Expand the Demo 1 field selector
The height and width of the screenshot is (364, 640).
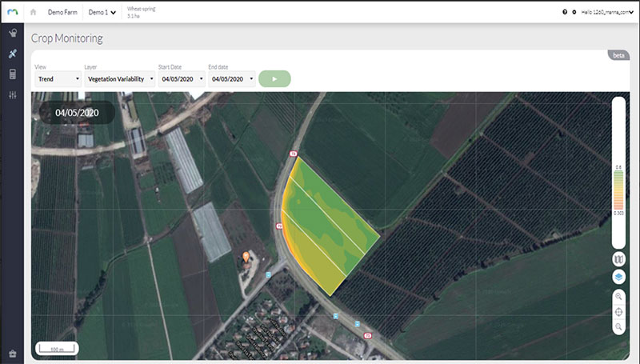tap(102, 13)
